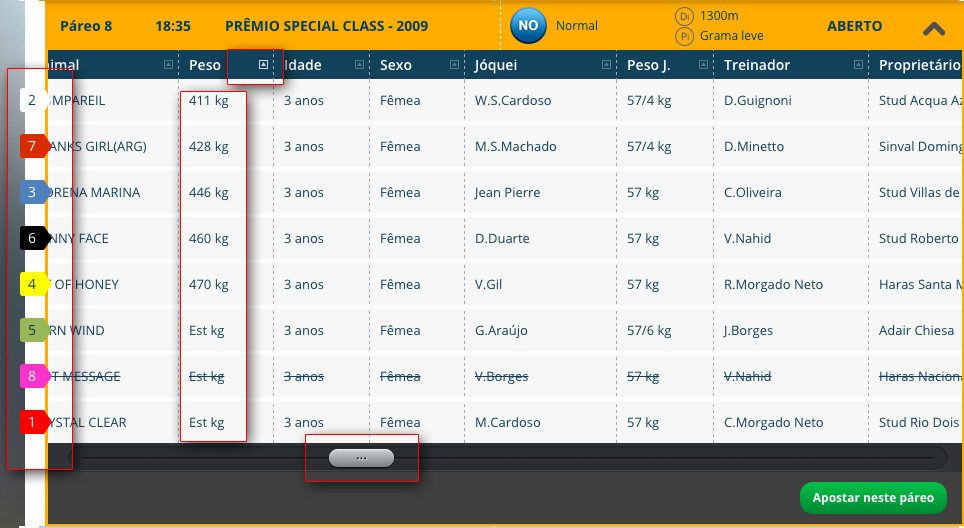Click the Proprietário column header
Image resolution: width=964 pixels, height=528 pixels.
(x=917, y=65)
